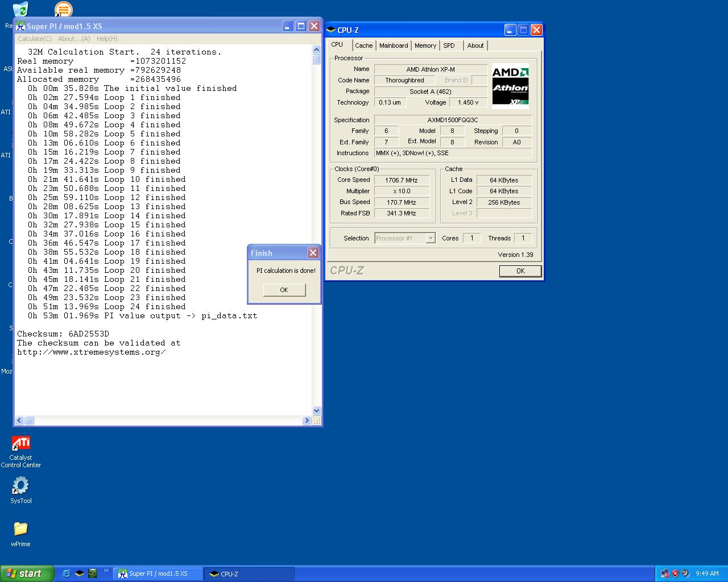Open the Help(H) menu in Super PI
The height and width of the screenshot is (582, 728).
[107, 39]
